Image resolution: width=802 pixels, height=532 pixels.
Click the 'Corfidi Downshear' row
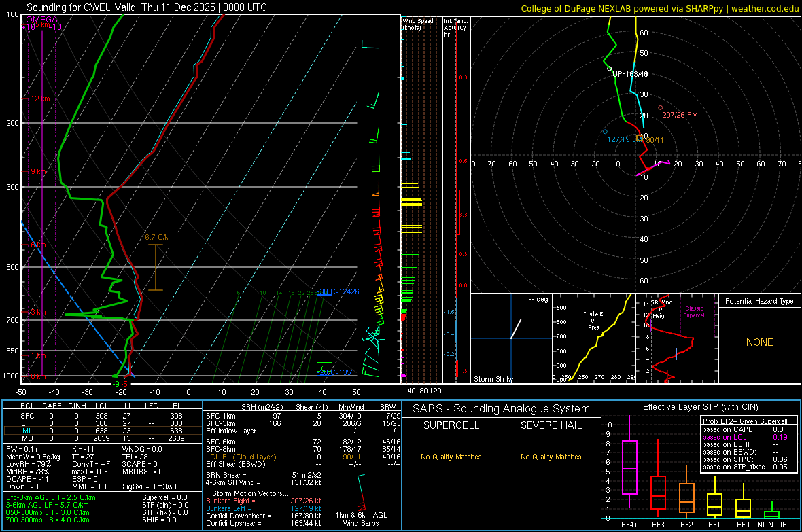264,516
